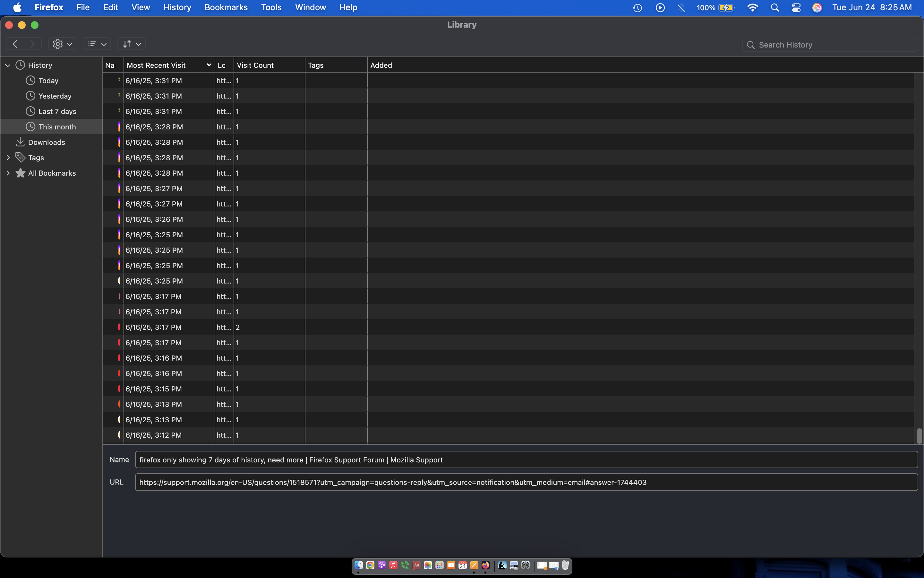
Task: Click the Time Machine menu bar icon
Action: (637, 8)
